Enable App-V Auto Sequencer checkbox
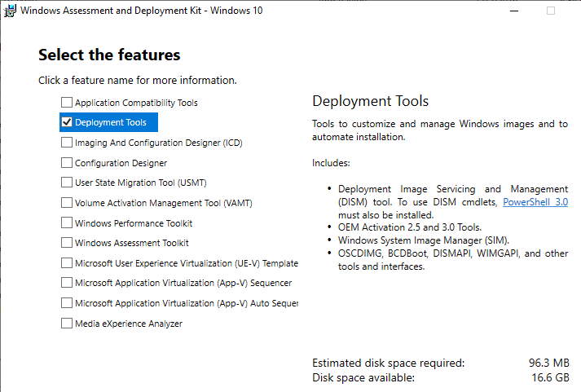 [67, 303]
